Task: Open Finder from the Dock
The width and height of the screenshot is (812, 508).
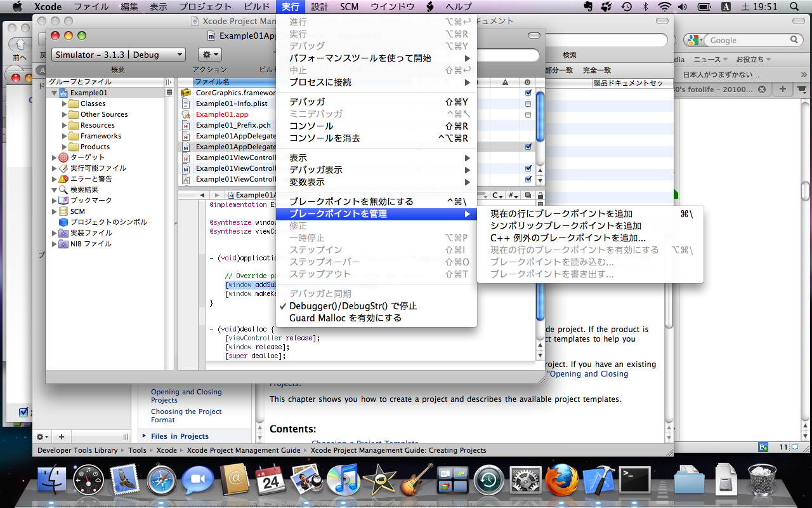Action: (x=53, y=481)
